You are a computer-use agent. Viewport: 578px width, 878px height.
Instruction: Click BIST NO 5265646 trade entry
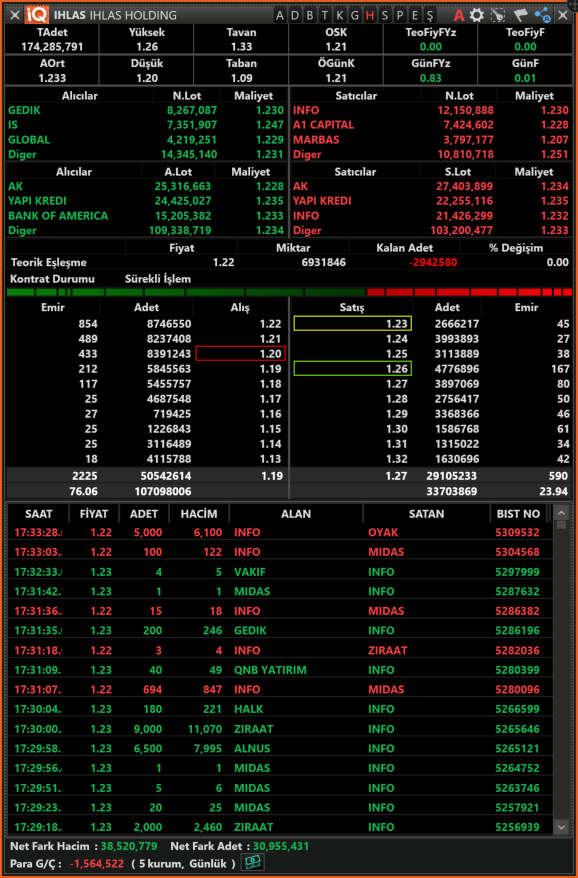[x=518, y=729]
